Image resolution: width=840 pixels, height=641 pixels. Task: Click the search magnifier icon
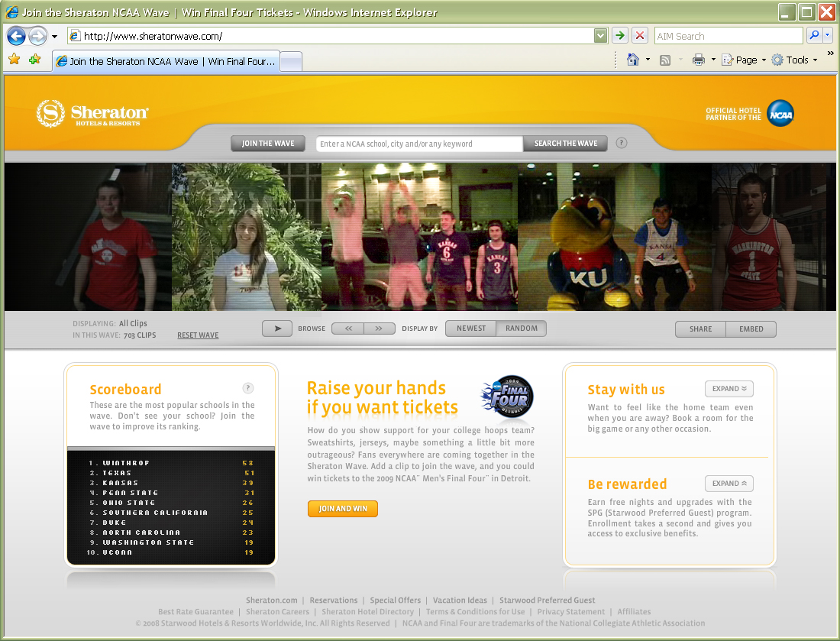814,35
